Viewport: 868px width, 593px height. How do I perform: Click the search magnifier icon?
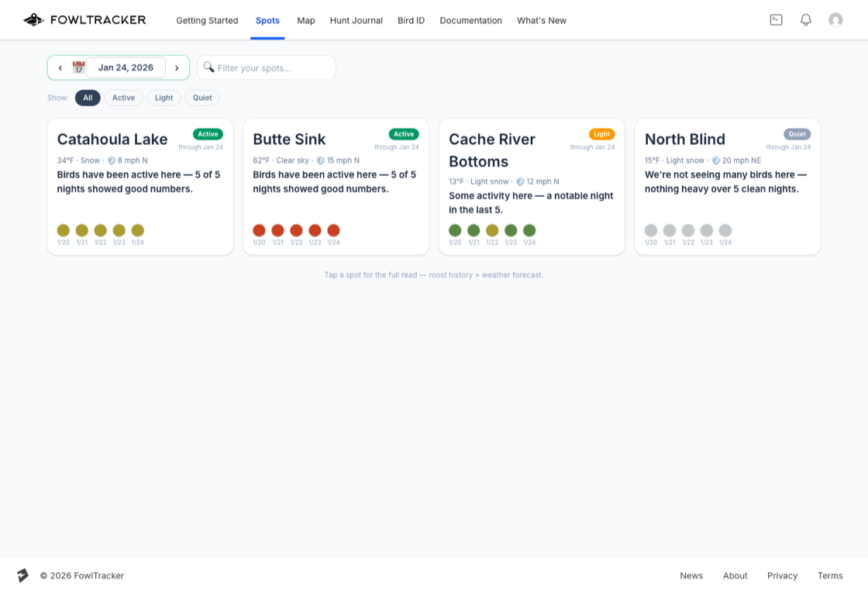(x=208, y=67)
